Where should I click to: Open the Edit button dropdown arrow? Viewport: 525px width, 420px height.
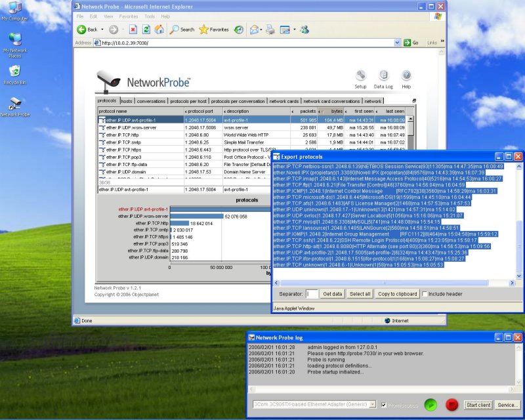click(x=294, y=30)
